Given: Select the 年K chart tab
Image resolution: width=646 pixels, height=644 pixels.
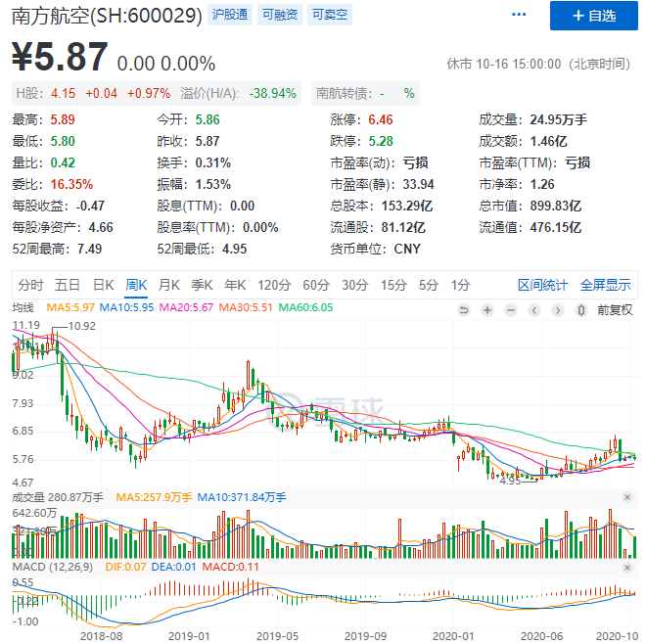Looking at the screenshot, I should (x=235, y=285).
